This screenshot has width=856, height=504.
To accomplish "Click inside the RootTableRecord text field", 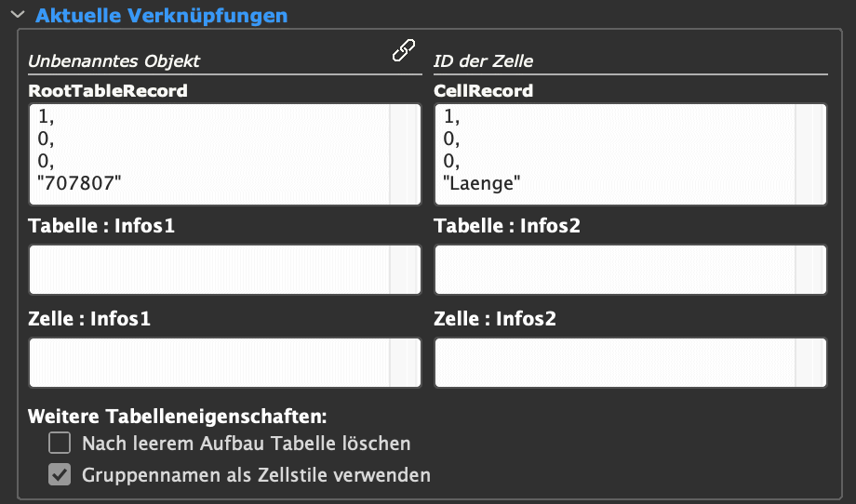I will coord(209,154).
